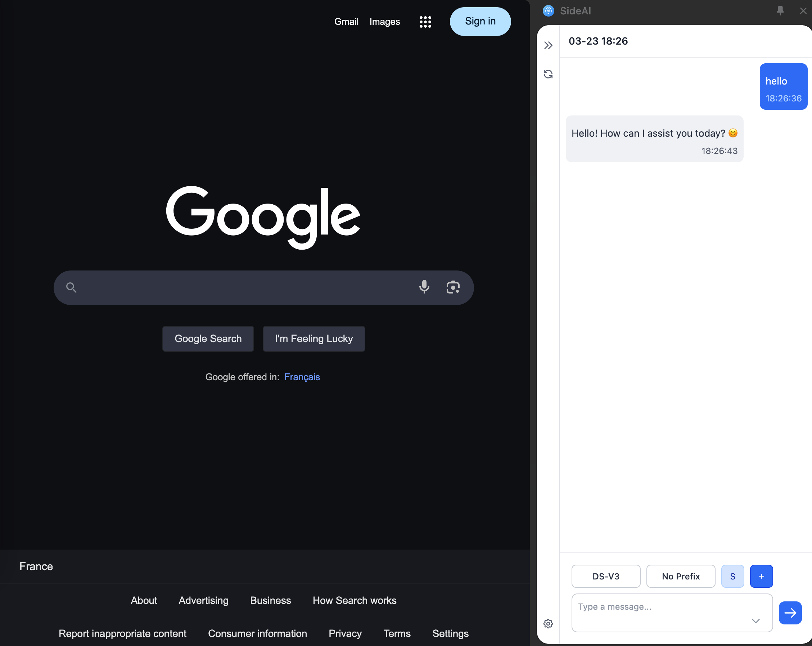The height and width of the screenshot is (646, 812).
Task: Click the SideAI logo icon
Action: click(x=549, y=11)
